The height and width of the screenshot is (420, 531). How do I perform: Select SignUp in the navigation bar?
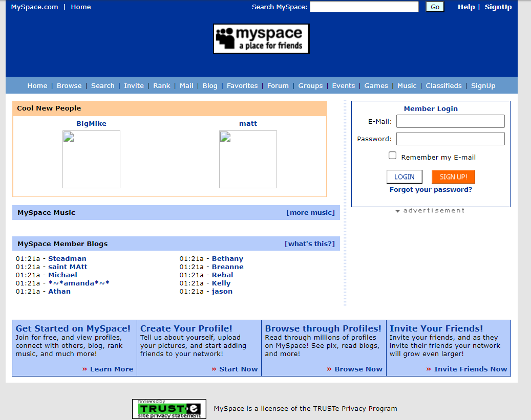point(483,86)
